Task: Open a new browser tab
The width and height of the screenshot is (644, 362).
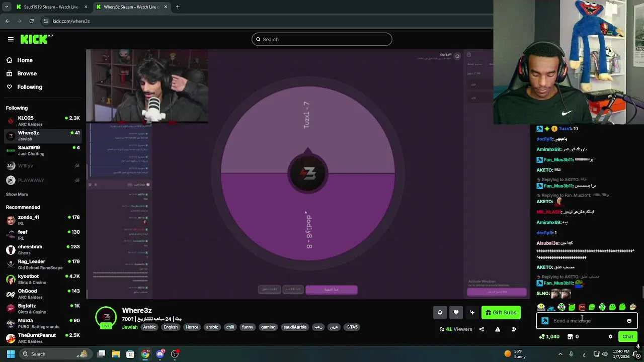Action: [x=178, y=7]
